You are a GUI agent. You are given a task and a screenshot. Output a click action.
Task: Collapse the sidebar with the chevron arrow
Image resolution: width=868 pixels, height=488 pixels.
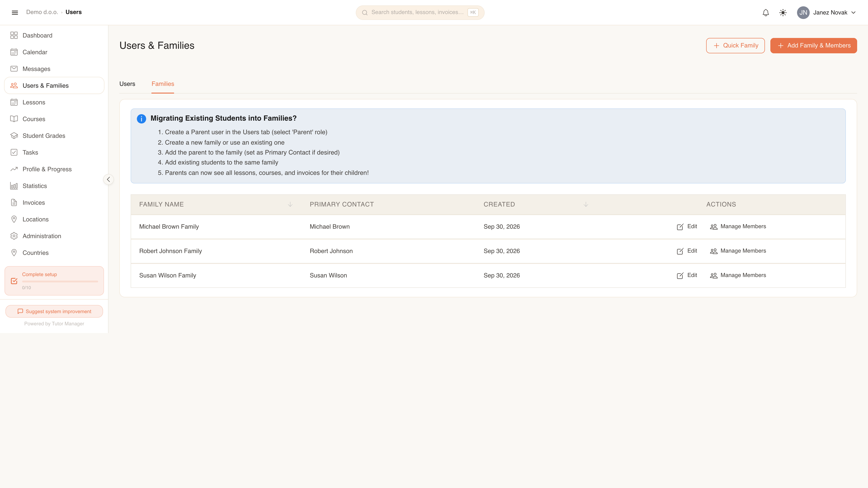[x=108, y=180]
